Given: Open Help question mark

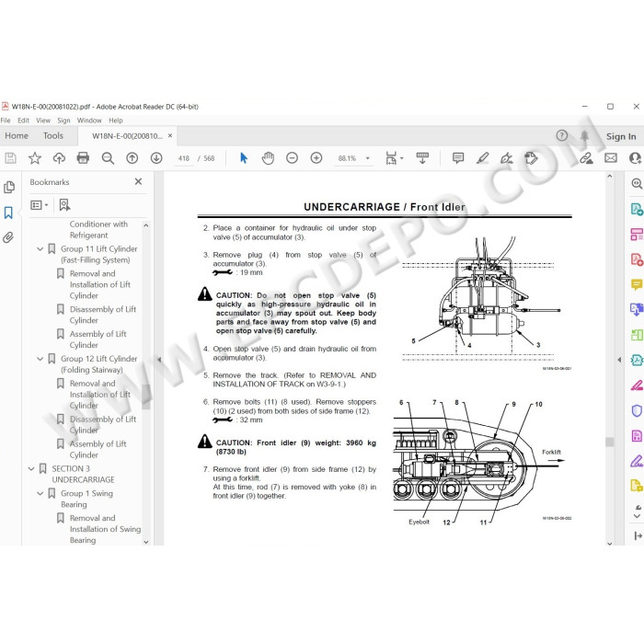Looking at the screenshot, I should point(562,135).
